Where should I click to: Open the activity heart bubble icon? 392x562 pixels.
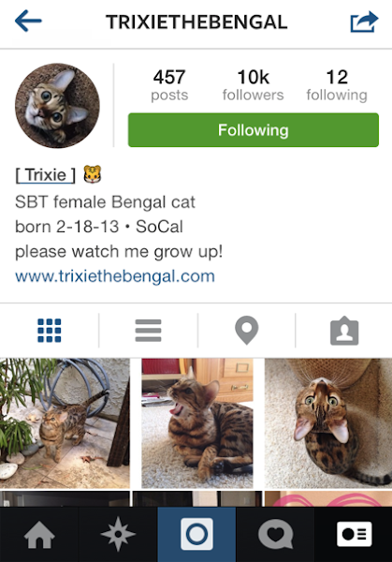275,535
